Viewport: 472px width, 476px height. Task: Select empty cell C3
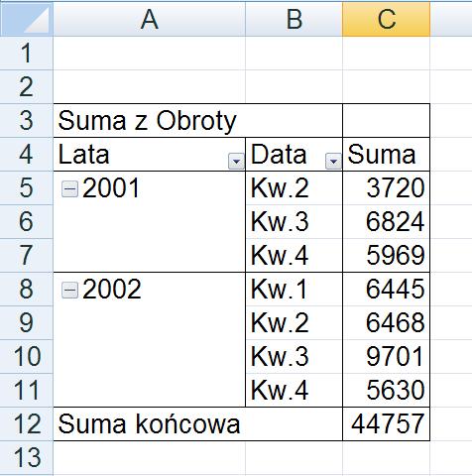[x=387, y=120]
